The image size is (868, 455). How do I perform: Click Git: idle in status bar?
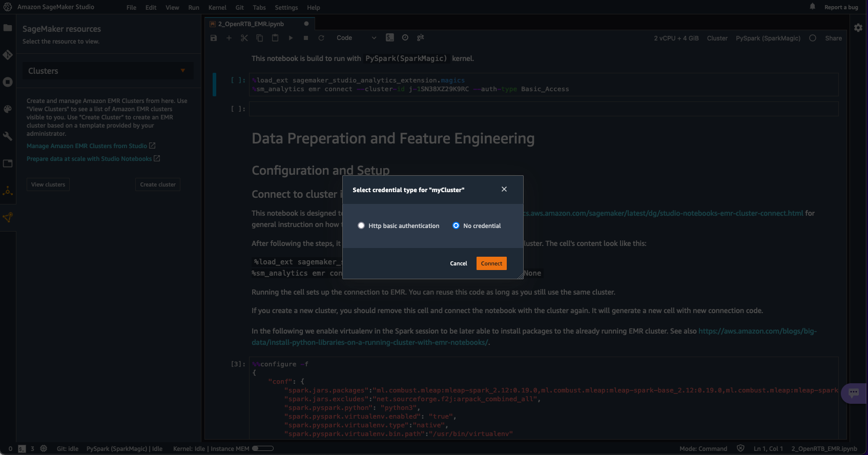pyautogui.click(x=68, y=449)
